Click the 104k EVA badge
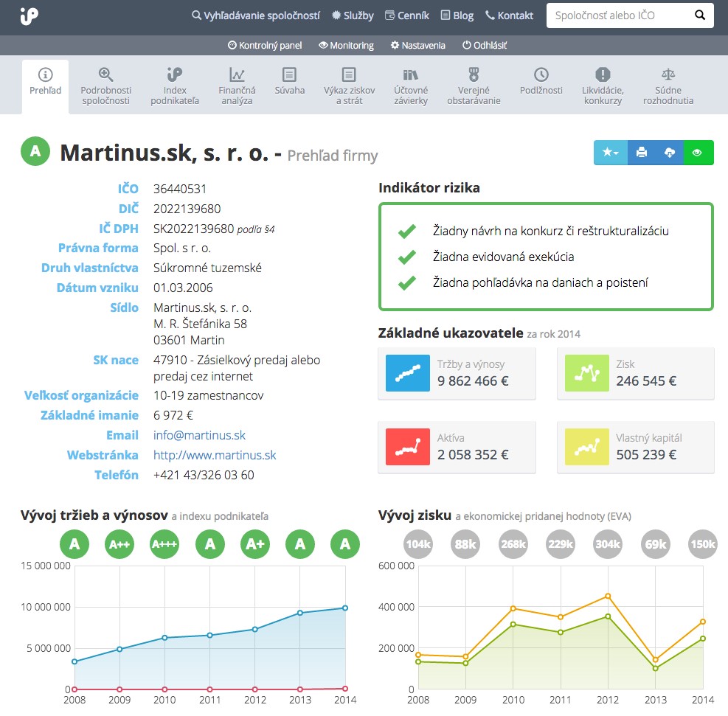Viewport: 728px width, 716px height. [x=418, y=544]
